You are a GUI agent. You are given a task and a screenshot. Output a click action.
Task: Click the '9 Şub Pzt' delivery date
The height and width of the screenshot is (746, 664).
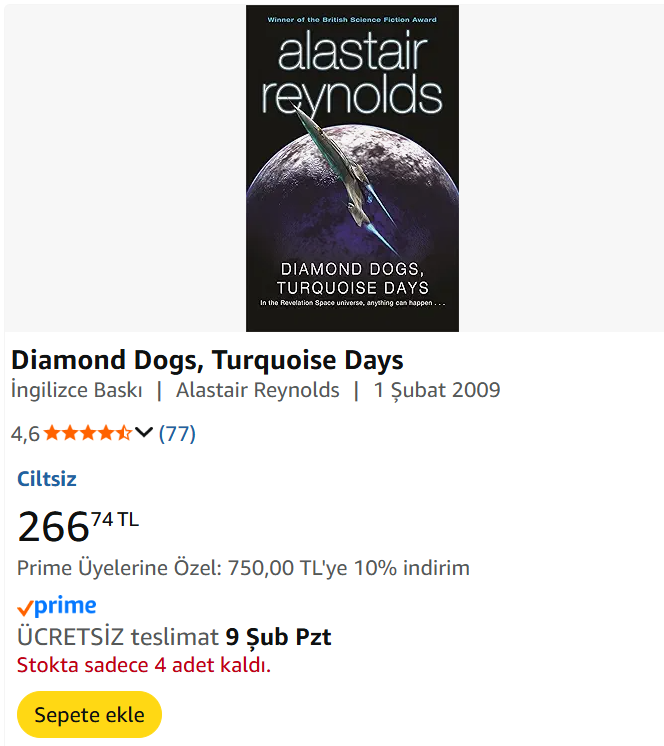(278, 637)
